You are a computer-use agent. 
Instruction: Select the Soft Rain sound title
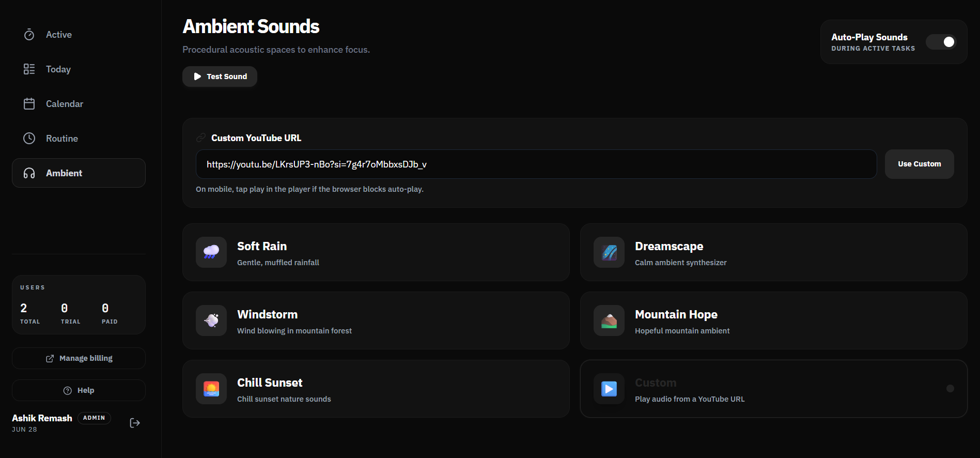(262, 246)
